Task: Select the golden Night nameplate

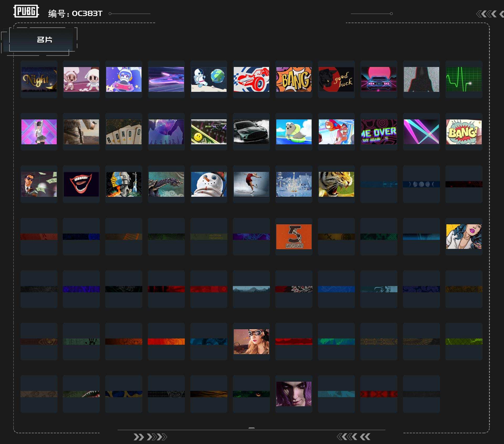Action: tap(39, 79)
